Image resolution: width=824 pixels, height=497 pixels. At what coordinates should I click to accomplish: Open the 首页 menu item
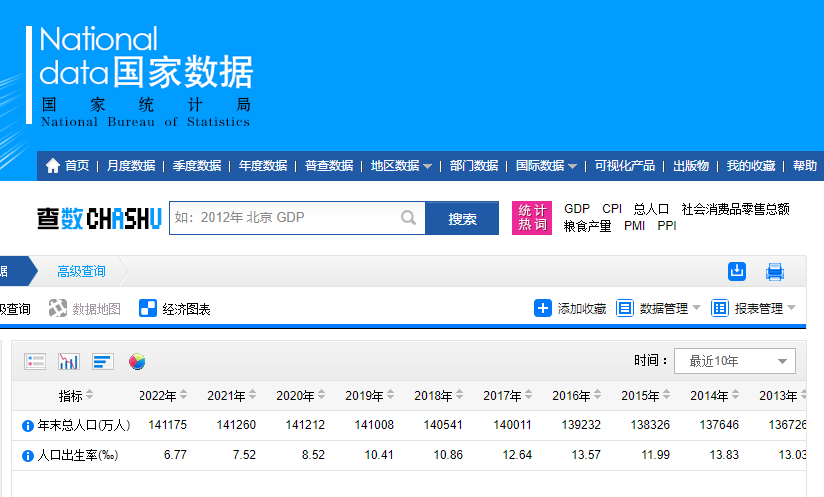77,166
